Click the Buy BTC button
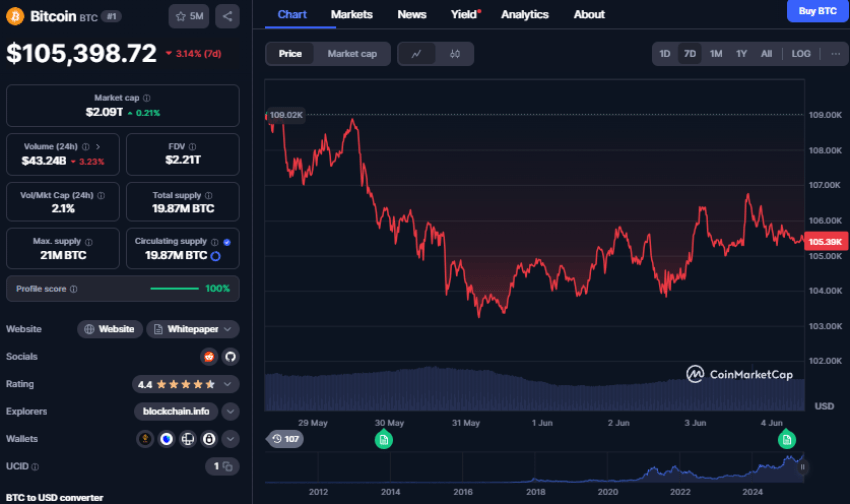 click(x=817, y=11)
